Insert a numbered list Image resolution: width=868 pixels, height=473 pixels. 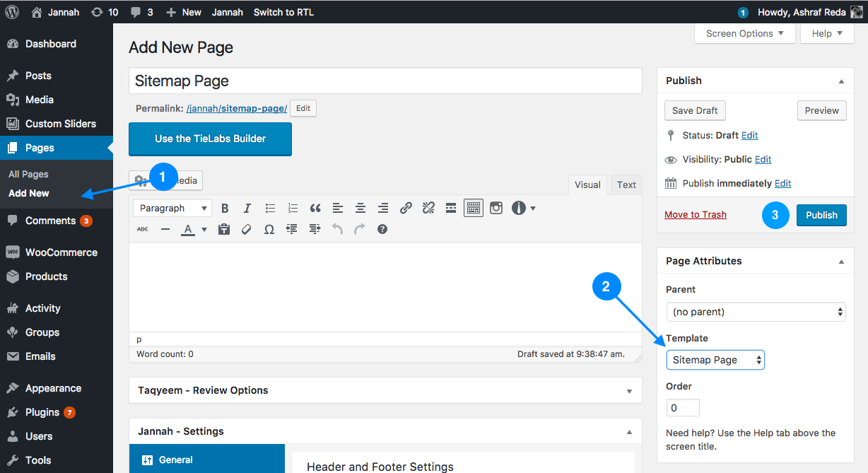pyautogui.click(x=293, y=208)
